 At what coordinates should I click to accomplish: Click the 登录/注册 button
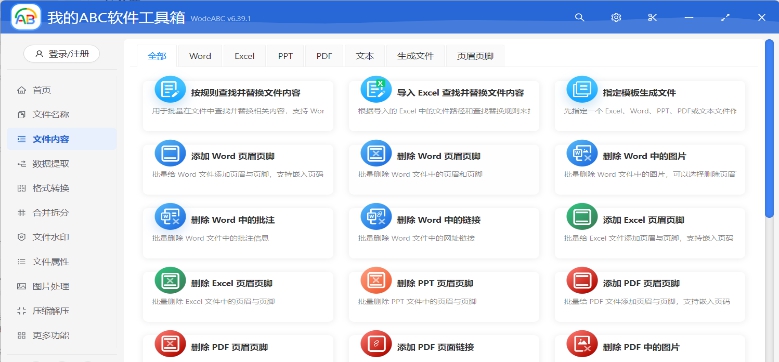[x=62, y=54]
